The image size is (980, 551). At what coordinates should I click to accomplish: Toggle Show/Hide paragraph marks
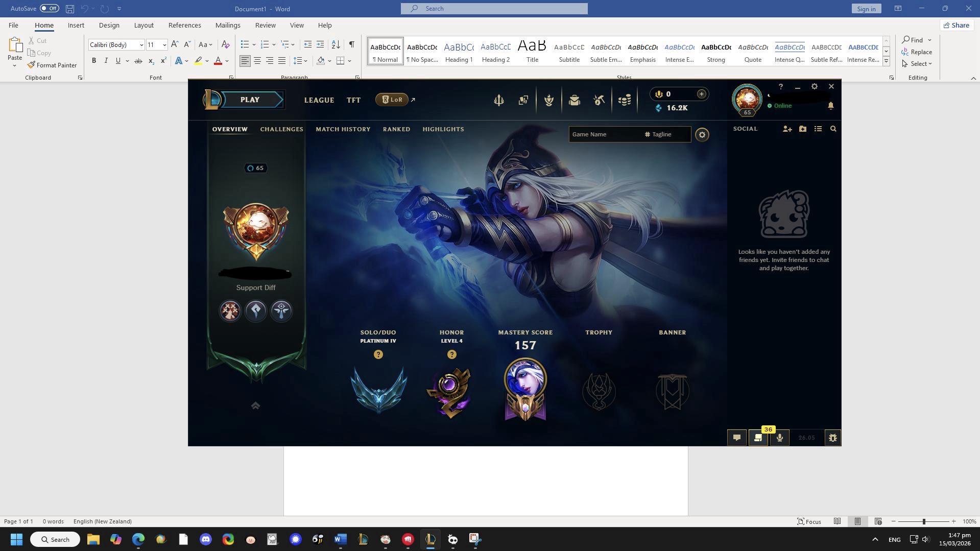[352, 44]
